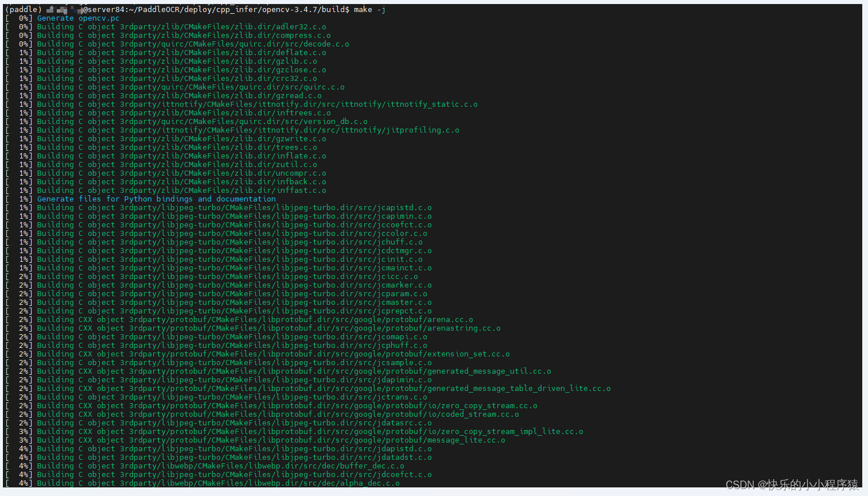The width and height of the screenshot is (868, 496).
Task: Click the libjpeg-turbo jcparam.c.o line
Action: point(216,293)
